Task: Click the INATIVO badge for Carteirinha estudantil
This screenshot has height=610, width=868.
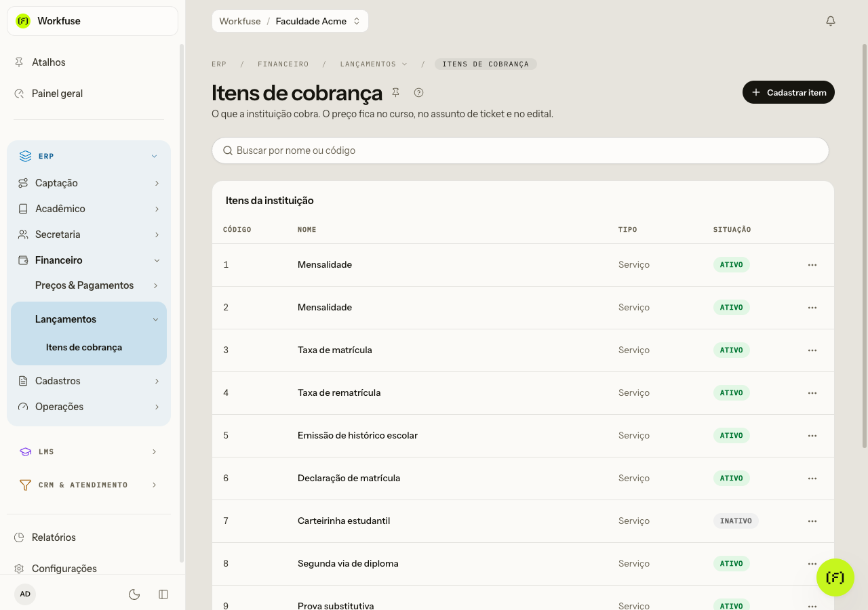Action: coord(736,521)
